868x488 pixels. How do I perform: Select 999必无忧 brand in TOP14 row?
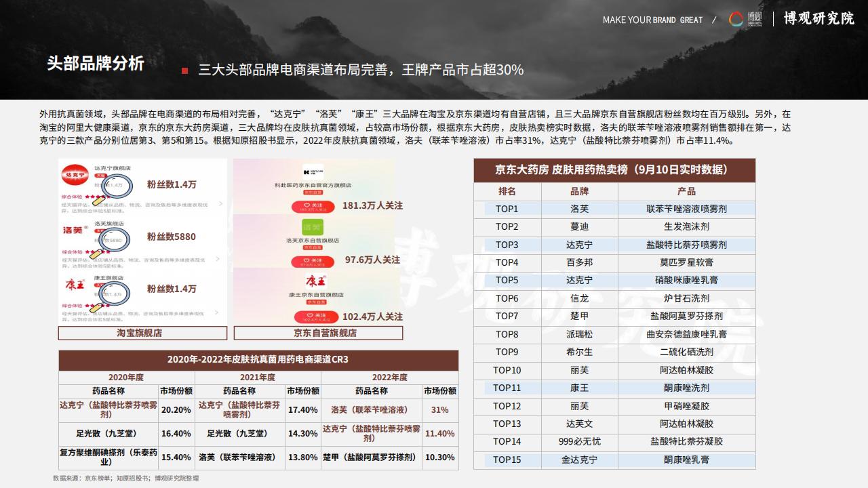click(x=580, y=441)
